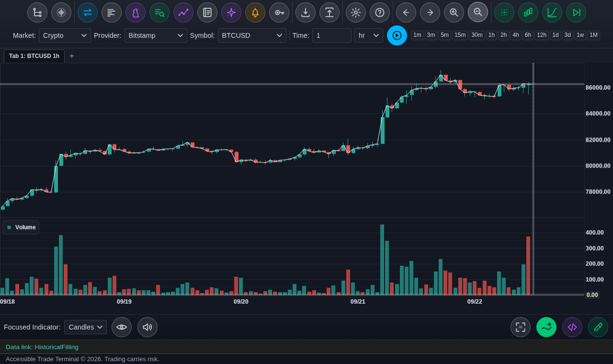Click the green candlestick bars icon
The image size is (613, 364).
click(528, 12)
